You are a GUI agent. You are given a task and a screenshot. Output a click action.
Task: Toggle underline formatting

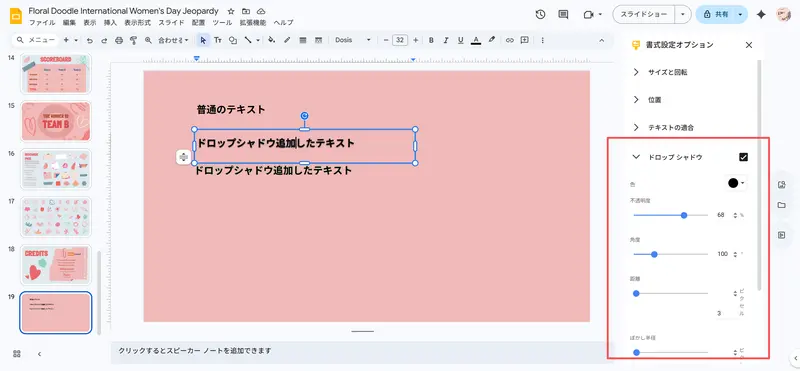click(x=461, y=40)
